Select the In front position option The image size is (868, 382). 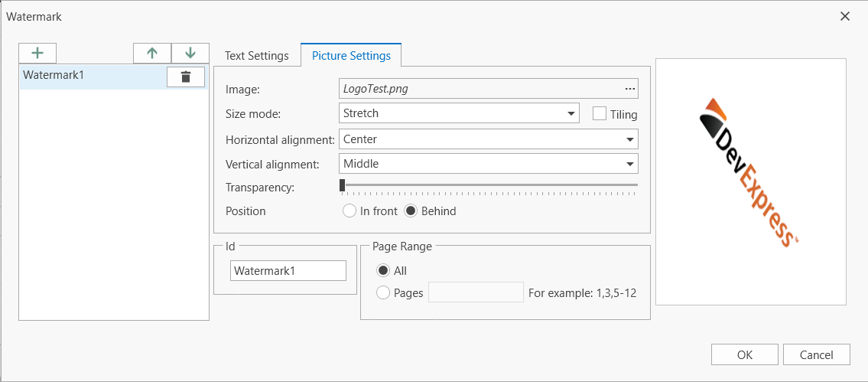349,211
